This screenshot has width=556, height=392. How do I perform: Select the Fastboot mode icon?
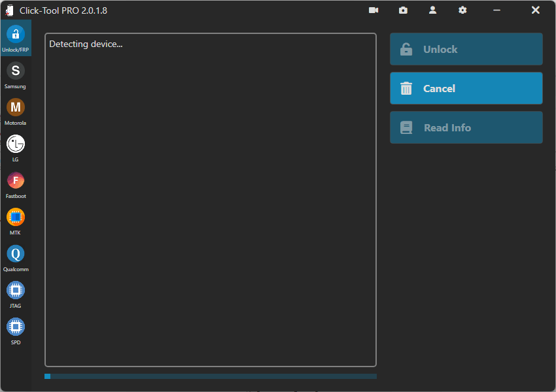pos(15,180)
